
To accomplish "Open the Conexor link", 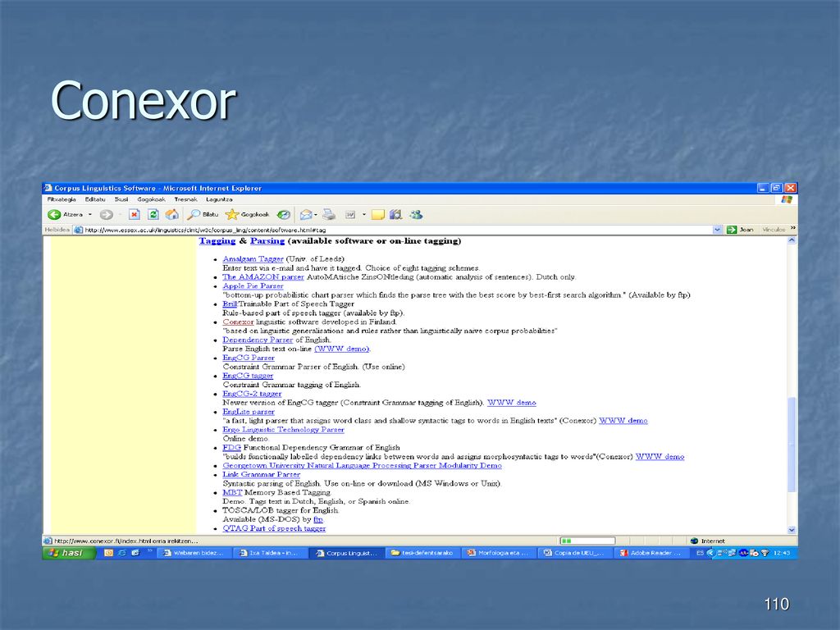I will tap(238, 322).
